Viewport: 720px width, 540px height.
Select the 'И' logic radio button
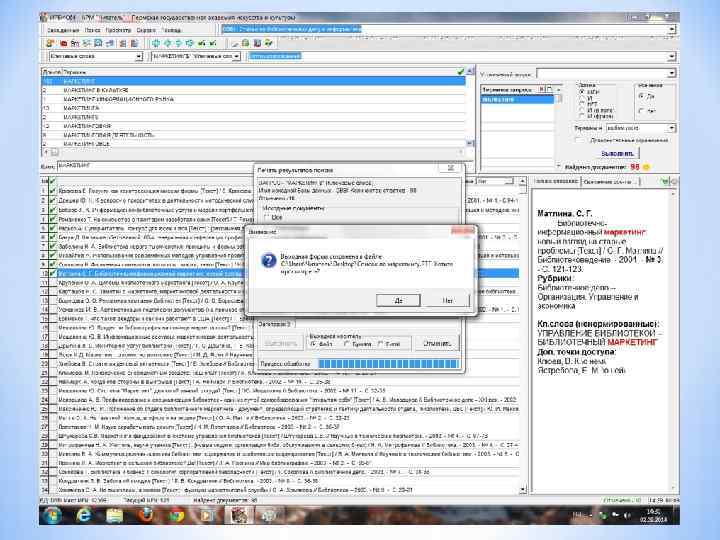pos(582,98)
